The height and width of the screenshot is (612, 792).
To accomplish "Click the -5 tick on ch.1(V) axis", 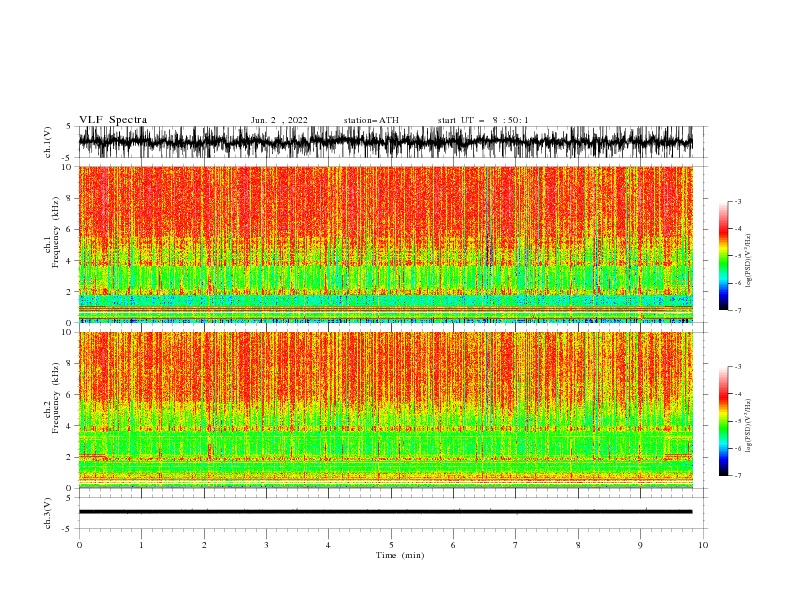I will point(67,158).
